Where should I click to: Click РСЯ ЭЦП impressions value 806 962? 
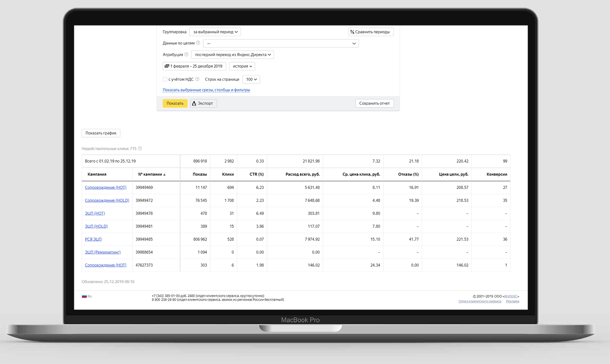point(200,239)
